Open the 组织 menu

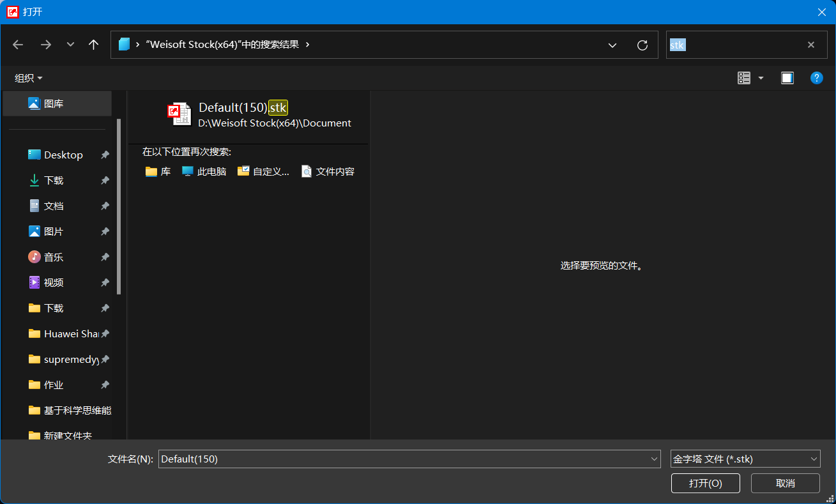[x=29, y=78]
